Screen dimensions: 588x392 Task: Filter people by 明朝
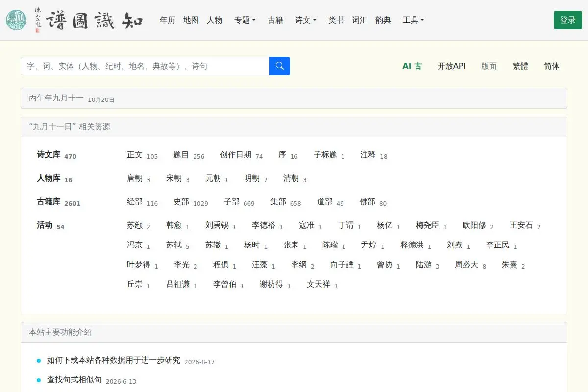(x=256, y=179)
